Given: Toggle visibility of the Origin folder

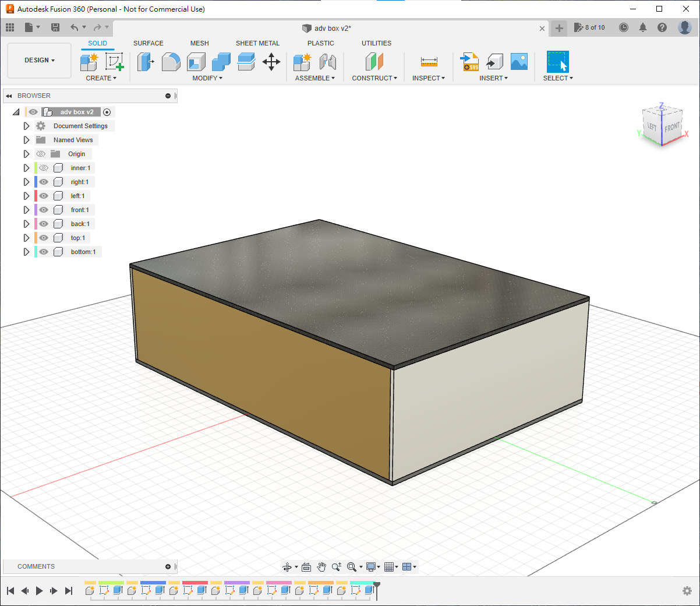Looking at the screenshot, I should point(41,154).
